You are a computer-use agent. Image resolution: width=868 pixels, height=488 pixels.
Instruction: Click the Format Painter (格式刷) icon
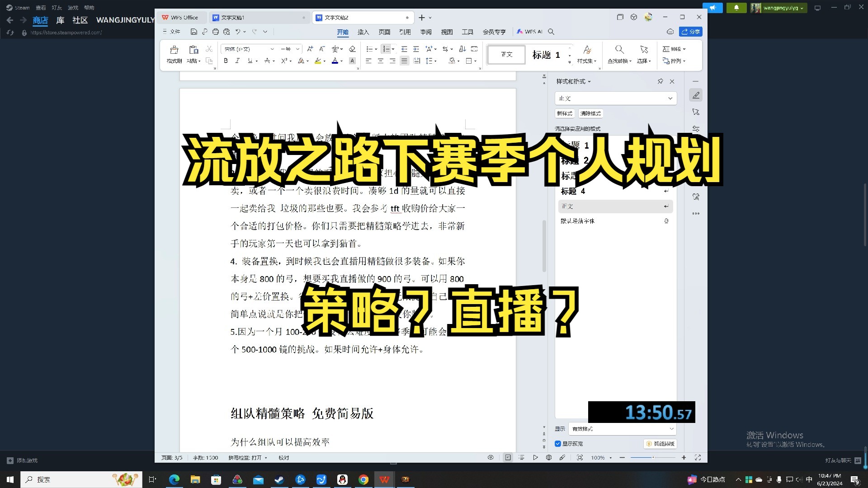click(174, 50)
